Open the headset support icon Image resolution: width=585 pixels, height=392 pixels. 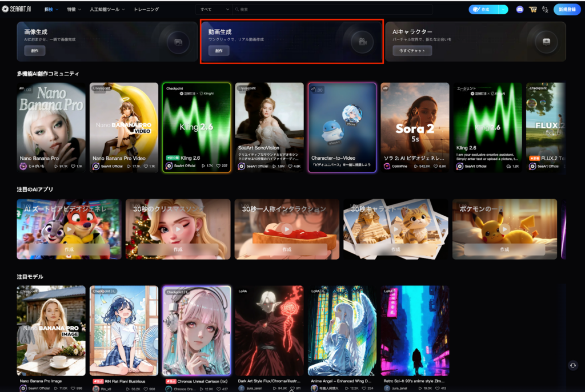click(573, 365)
